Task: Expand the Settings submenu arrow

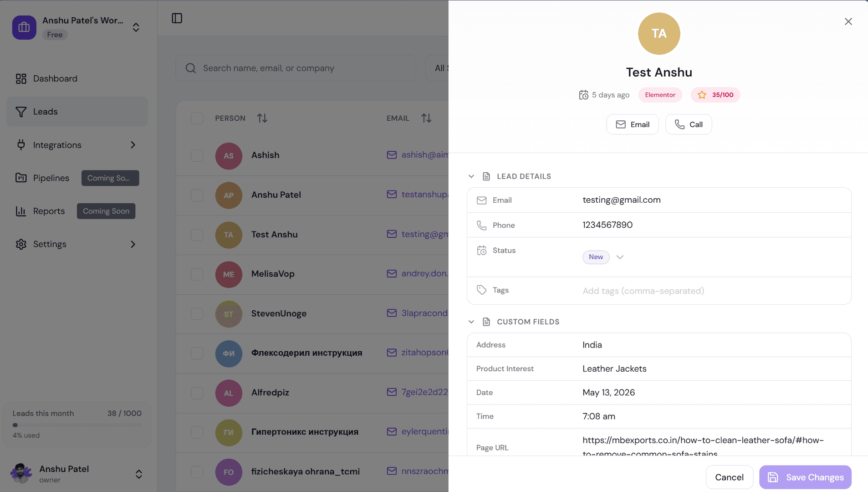Action: point(133,244)
